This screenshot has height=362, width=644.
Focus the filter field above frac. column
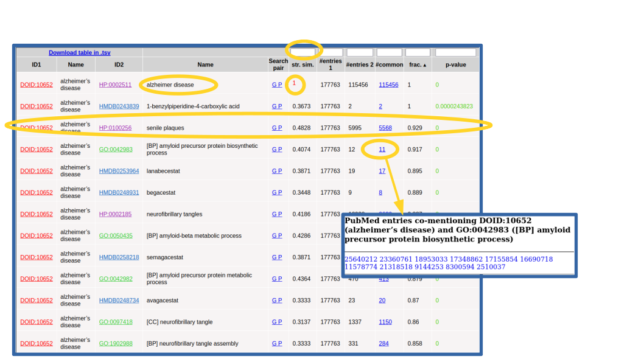(x=418, y=53)
